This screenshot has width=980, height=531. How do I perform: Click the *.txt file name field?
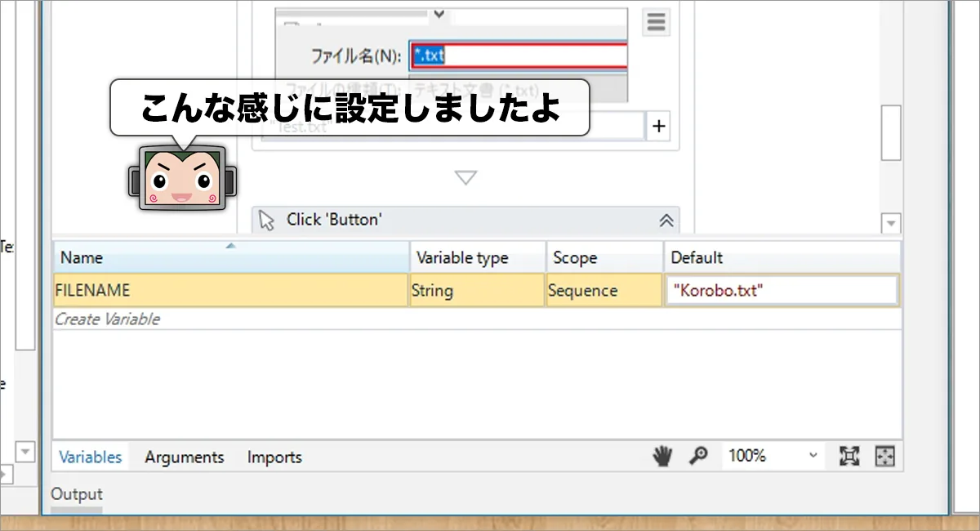click(519, 56)
